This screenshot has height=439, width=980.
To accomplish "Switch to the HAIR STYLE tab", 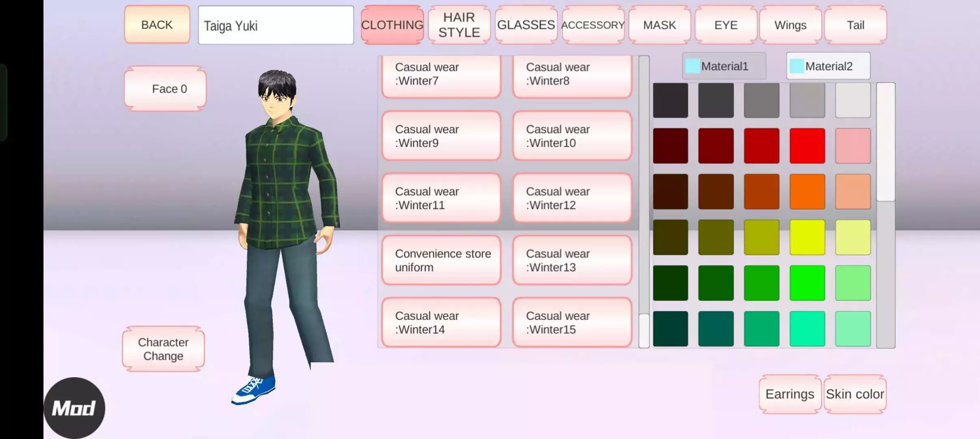I will point(459,25).
